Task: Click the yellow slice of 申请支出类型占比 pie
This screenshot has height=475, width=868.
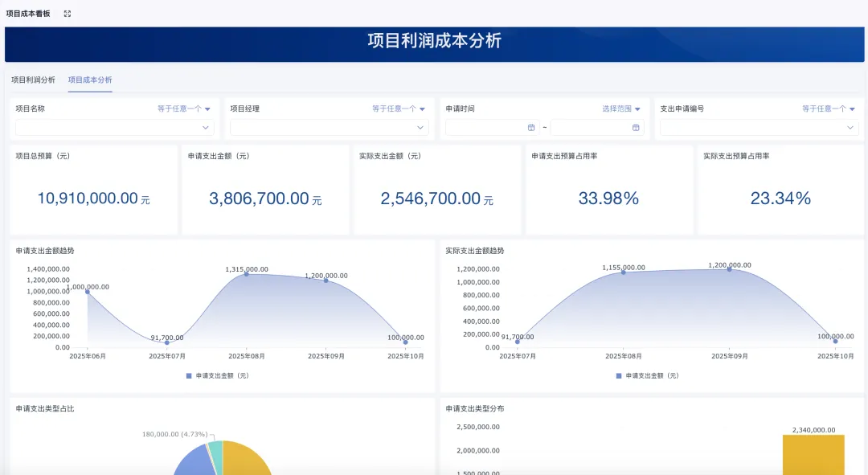Action: 244,460
